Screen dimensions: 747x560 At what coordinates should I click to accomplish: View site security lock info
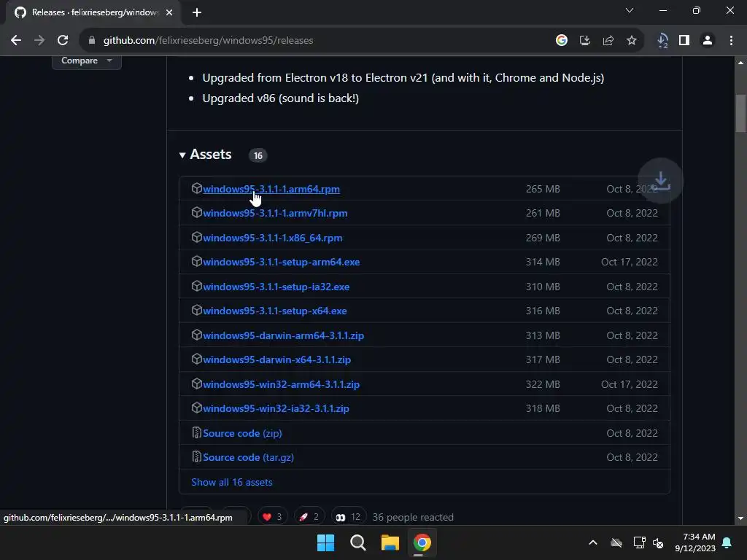click(91, 41)
